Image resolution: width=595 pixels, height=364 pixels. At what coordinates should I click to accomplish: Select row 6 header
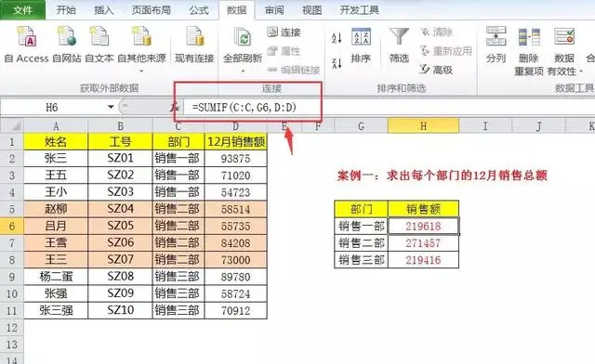[x=12, y=226]
